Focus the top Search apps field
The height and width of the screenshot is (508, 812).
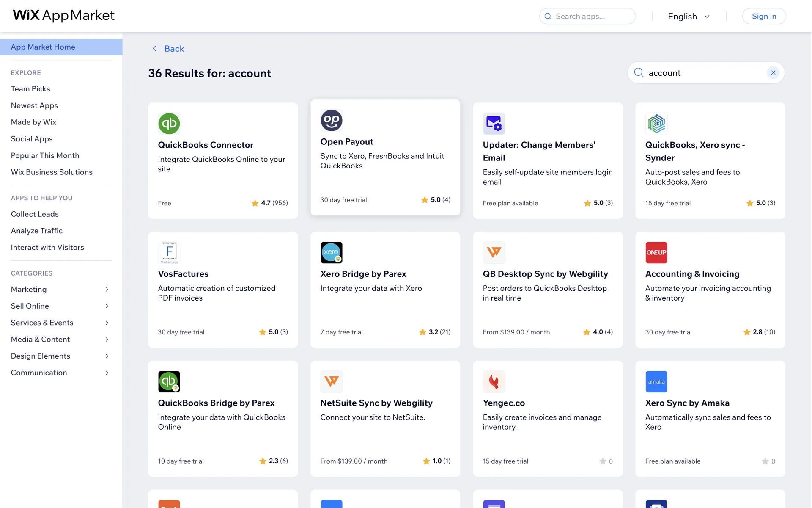592,17
